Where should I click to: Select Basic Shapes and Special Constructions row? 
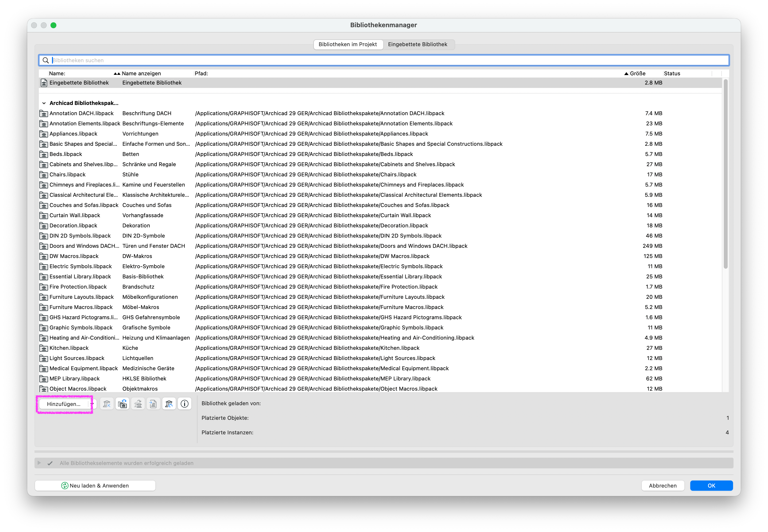pyautogui.click(x=380, y=144)
